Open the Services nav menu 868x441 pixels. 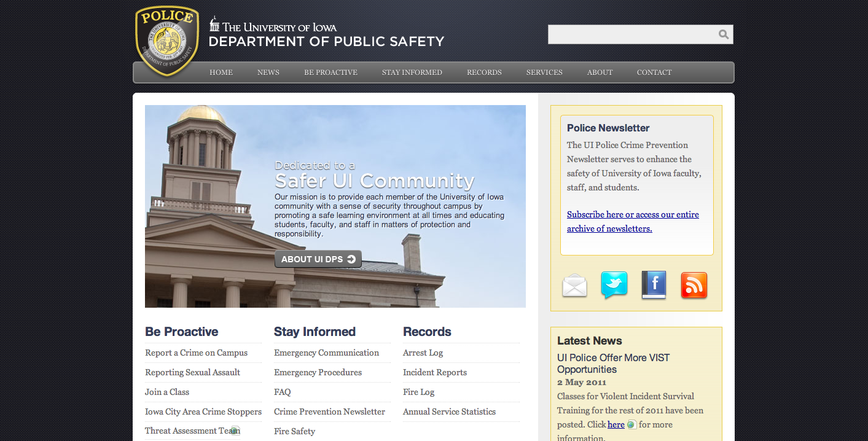[x=544, y=72]
